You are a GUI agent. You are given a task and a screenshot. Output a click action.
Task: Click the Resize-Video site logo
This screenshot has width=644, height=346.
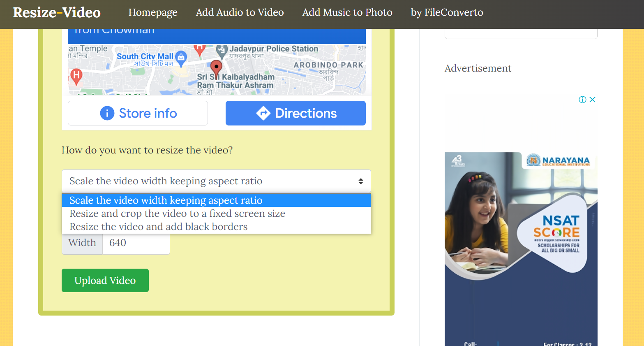tap(57, 12)
